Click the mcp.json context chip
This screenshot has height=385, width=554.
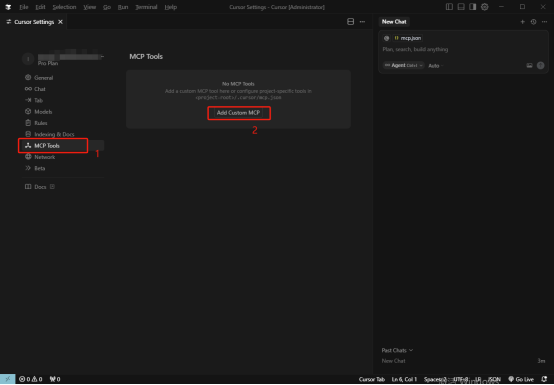[407, 38]
